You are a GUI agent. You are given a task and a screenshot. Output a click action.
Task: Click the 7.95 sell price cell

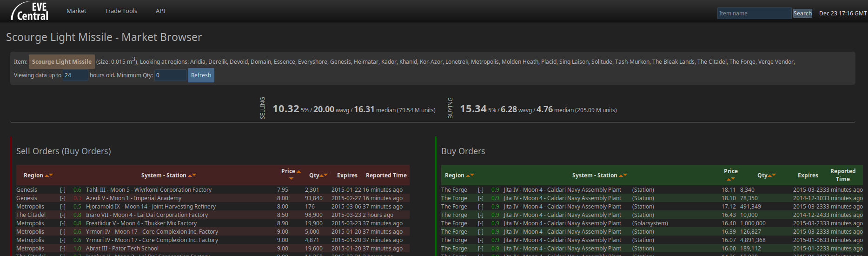(283, 190)
